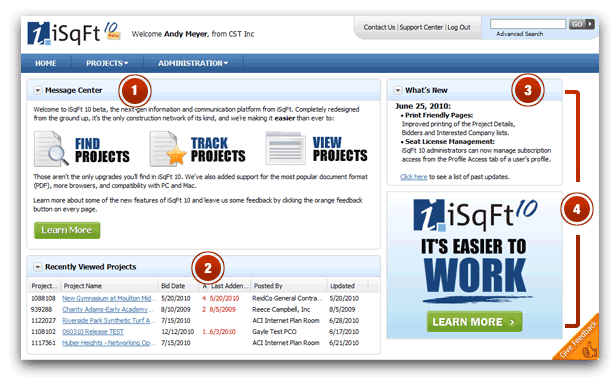Viewport: 616px width, 385px height.
Task: Click Log Out
Action: [459, 28]
